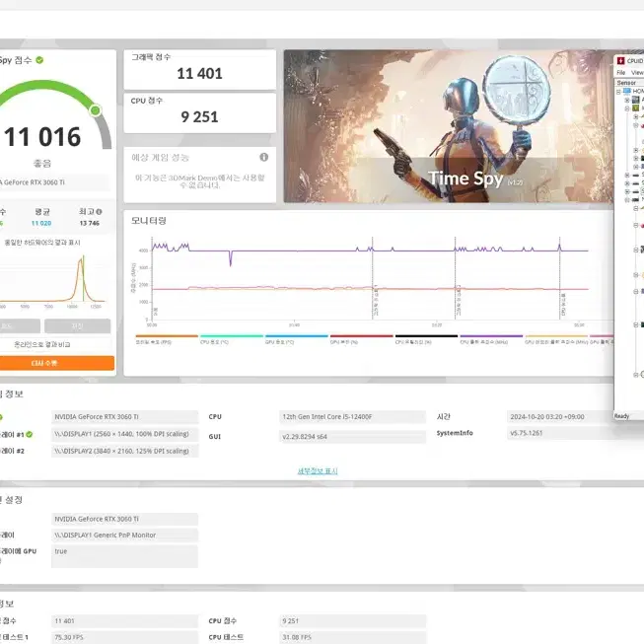Toggle the purple CPU clock frequency legend
Image resolution: width=644 pixels, height=644 pixels.
click(491, 339)
